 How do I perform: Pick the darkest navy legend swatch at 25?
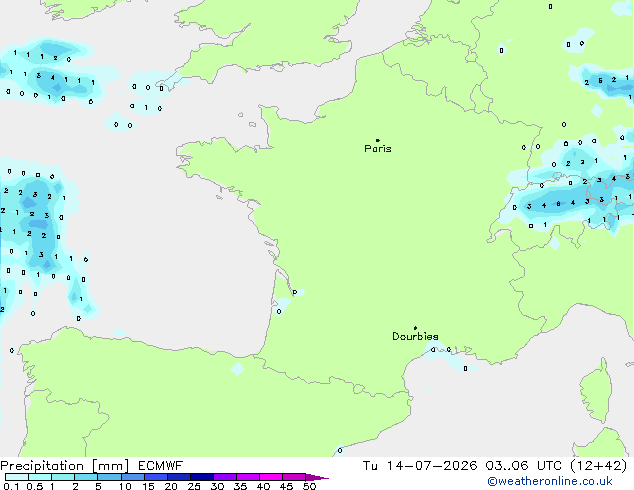(202, 477)
